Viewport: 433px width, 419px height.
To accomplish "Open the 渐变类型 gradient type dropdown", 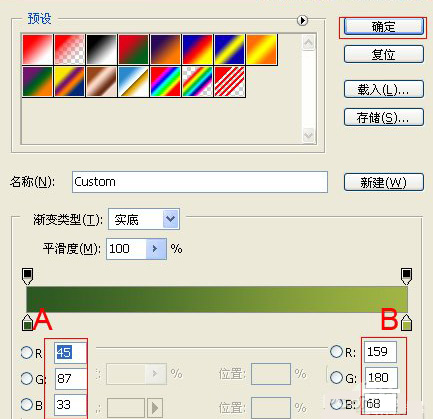I will click(x=144, y=219).
